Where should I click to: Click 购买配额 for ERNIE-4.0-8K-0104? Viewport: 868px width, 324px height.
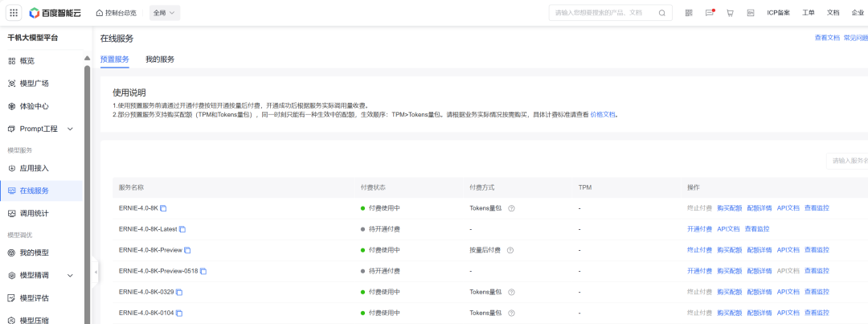(730, 314)
